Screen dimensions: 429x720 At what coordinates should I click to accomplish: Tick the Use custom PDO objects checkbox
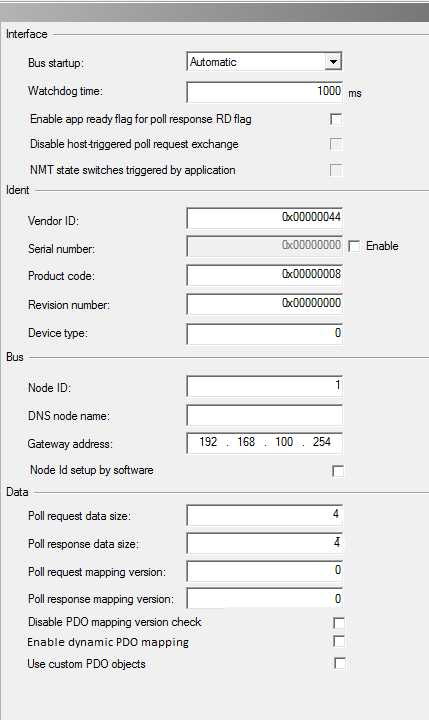(x=340, y=664)
